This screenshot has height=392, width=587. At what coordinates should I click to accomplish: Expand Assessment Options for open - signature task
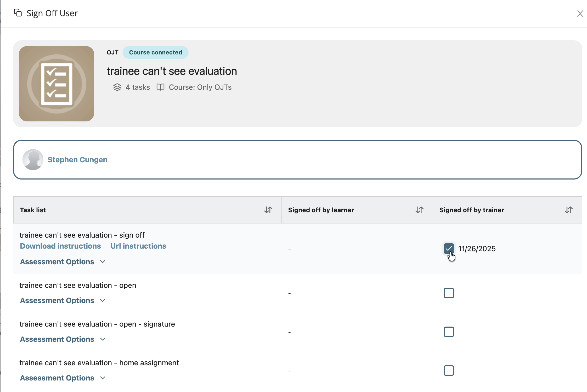click(x=63, y=339)
